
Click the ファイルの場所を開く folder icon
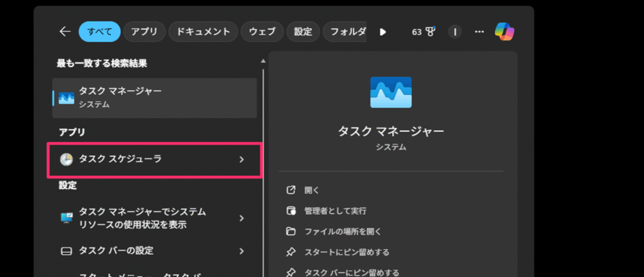point(291,231)
